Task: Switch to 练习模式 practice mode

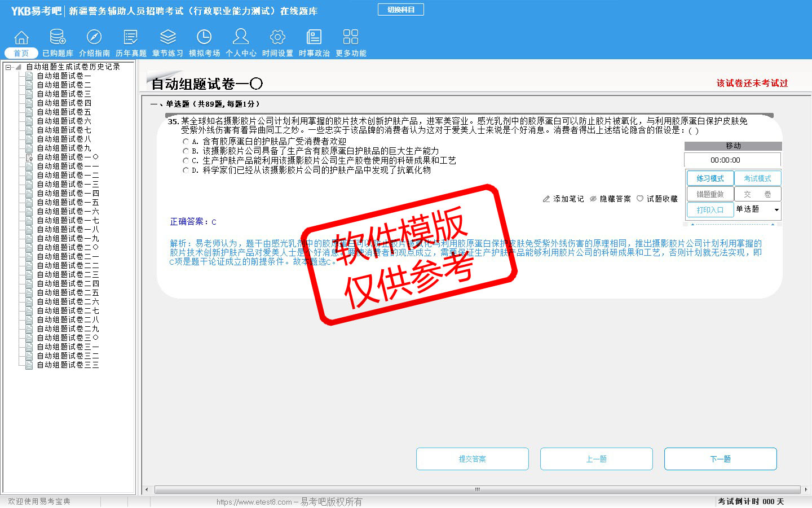Action: 710,178
